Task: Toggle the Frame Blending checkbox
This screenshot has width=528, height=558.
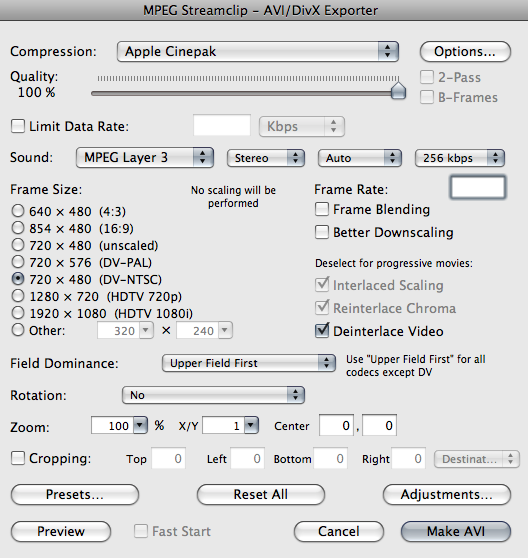Action: pos(322,209)
